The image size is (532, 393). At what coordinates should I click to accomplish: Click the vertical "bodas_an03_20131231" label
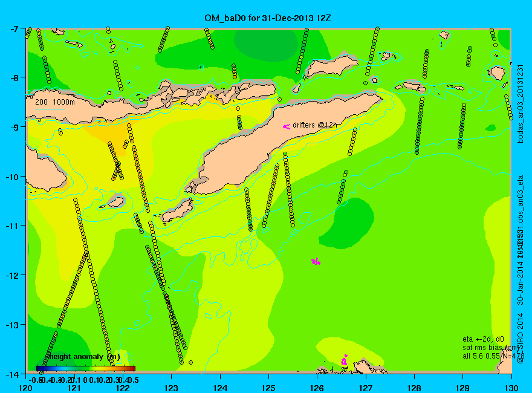(521, 104)
